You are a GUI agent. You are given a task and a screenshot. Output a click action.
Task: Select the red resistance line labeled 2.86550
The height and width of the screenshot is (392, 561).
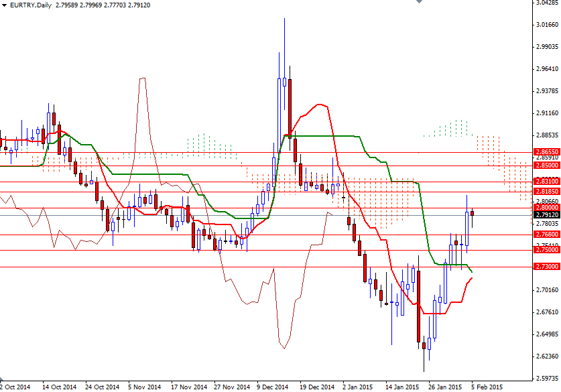click(547, 152)
